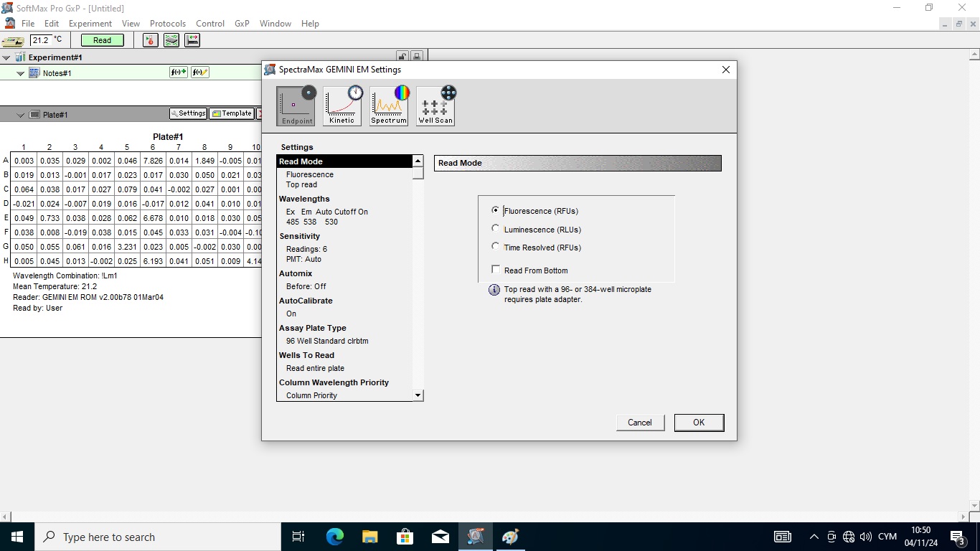Open Microsoft Edge from taskbar
This screenshot has width=980, height=551.
coord(335,537)
